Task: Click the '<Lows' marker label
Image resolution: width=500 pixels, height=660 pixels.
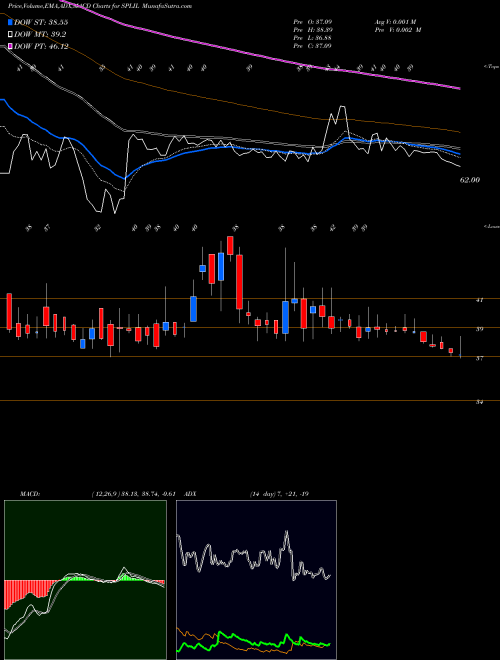Action: [x=491, y=226]
